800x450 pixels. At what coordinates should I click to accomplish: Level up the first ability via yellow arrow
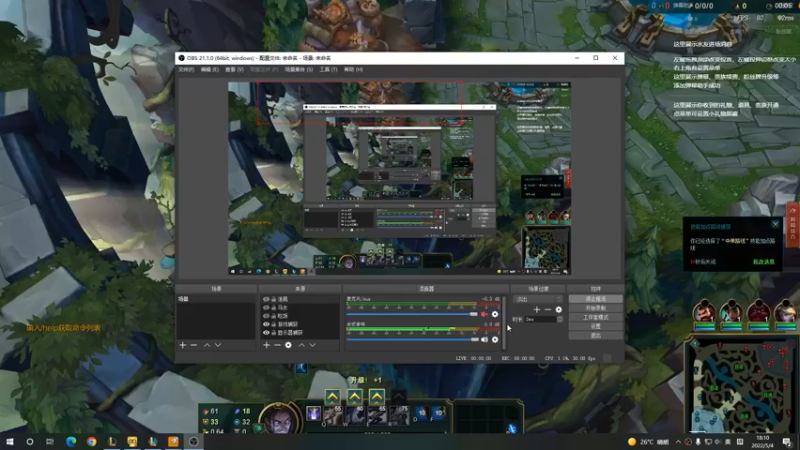coord(333,396)
